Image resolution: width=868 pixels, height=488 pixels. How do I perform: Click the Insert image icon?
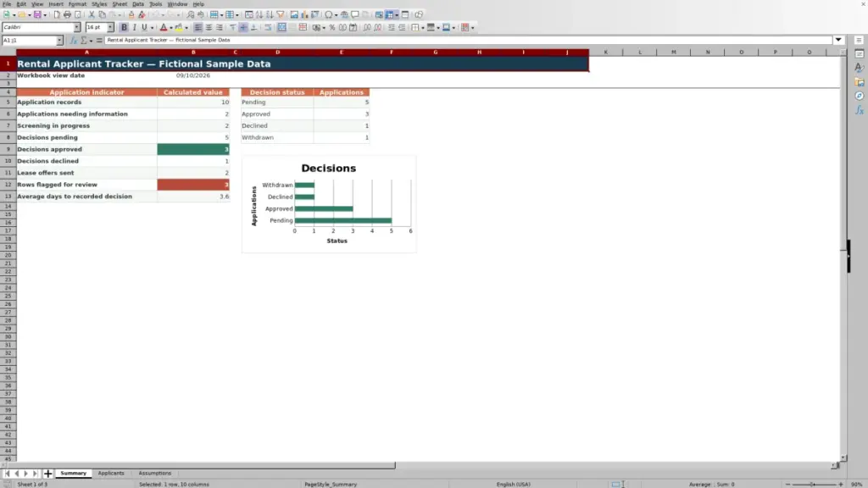294,15
